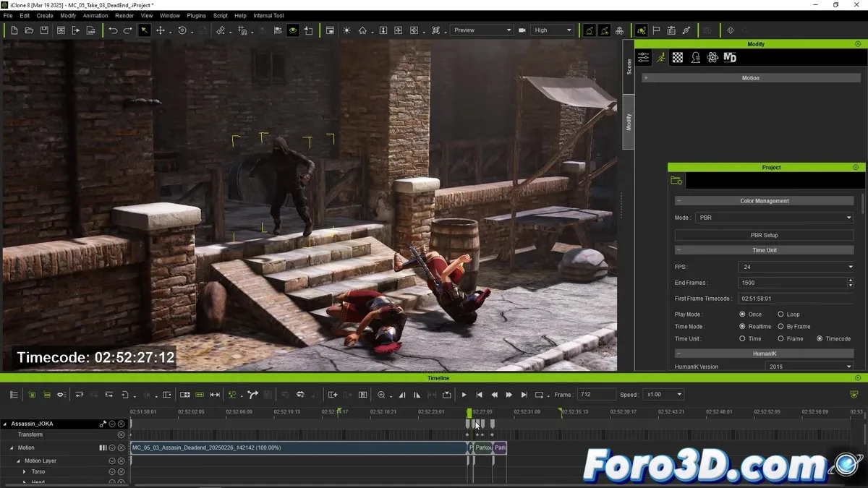Set time unit to Timecode
This screenshot has width=868, height=488.
[820, 338]
